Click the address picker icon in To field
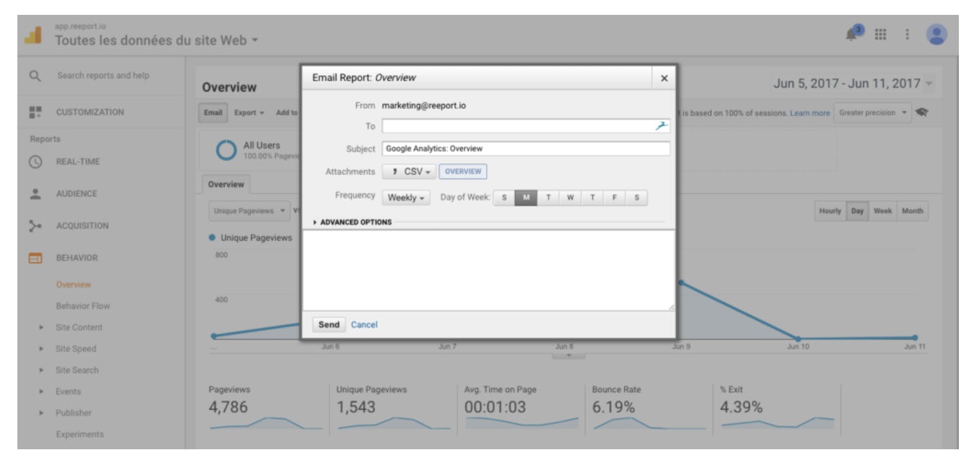Viewport: 980px width, 466px height. tap(661, 126)
